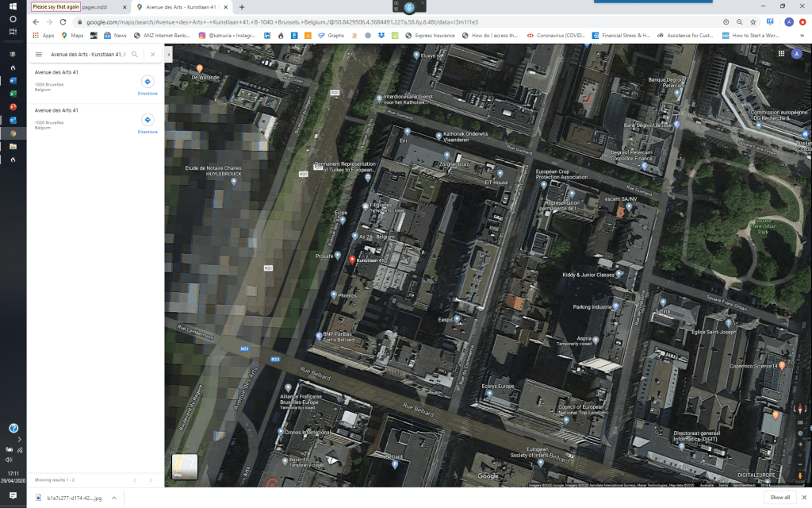The height and width of the screenshot is (508, 812).
Task: Switch to Map view layer thumbnail
Action: coord(184,466)
